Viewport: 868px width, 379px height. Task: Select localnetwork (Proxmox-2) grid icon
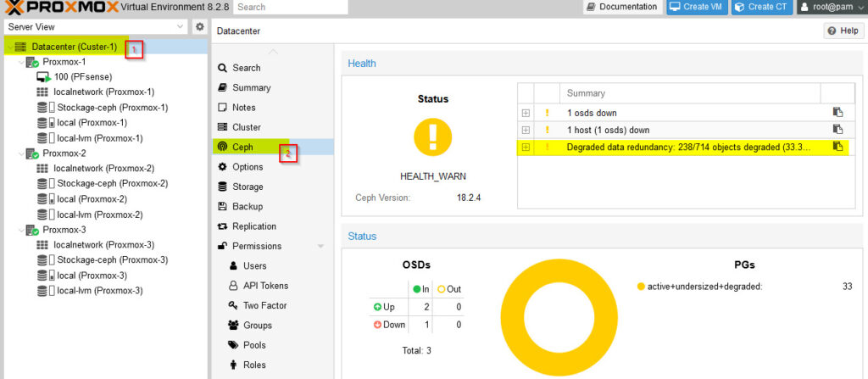click(x=42, y=169)
